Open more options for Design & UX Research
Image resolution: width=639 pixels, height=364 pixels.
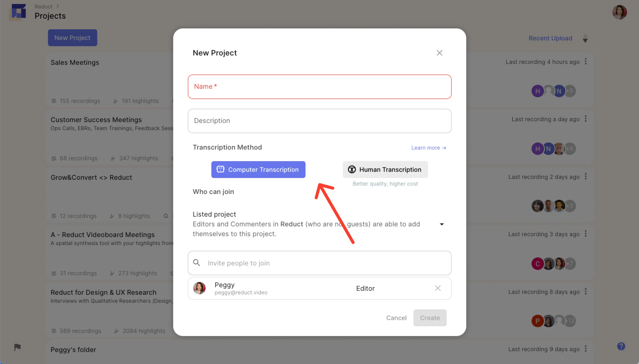tap(585, 291)
